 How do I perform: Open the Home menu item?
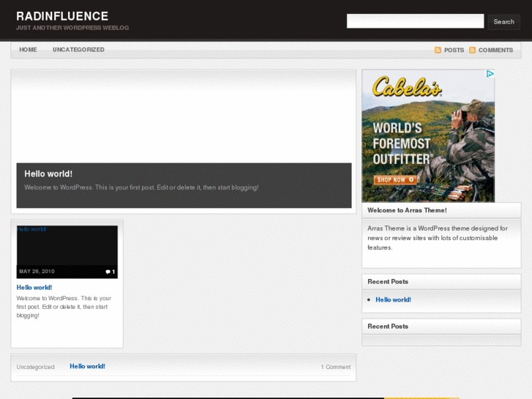[x=28, y=50]
